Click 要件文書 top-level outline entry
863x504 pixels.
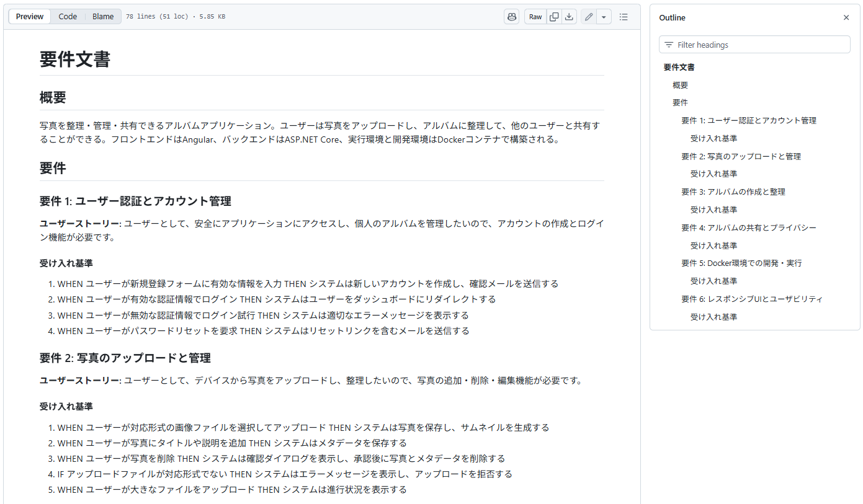pyautogui.click(x=679, y=67)
